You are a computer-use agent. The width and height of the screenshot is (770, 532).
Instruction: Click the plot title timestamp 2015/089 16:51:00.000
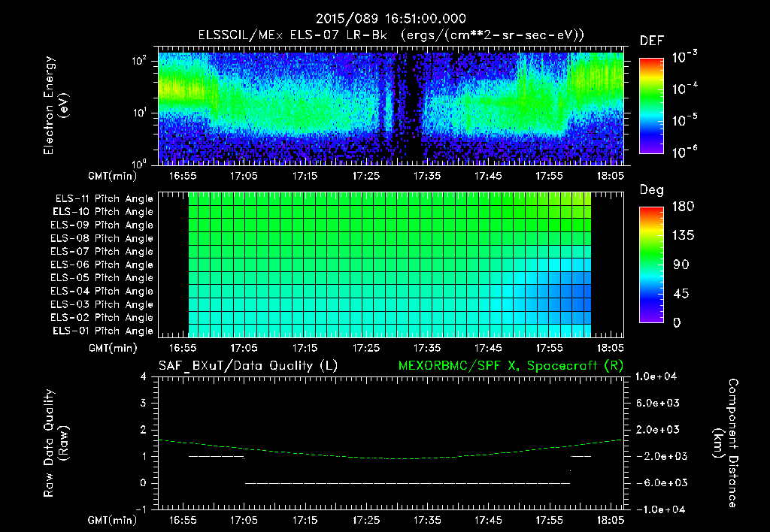coord(390,19)
